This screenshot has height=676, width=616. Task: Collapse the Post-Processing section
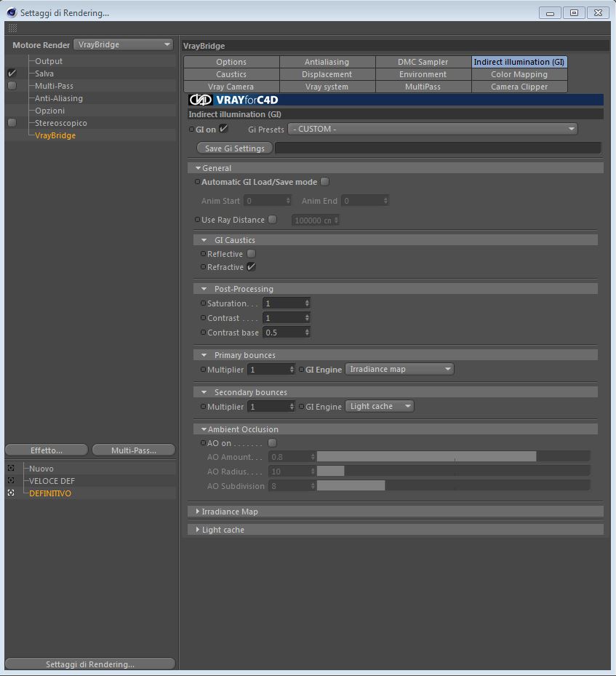click(204, 289)
